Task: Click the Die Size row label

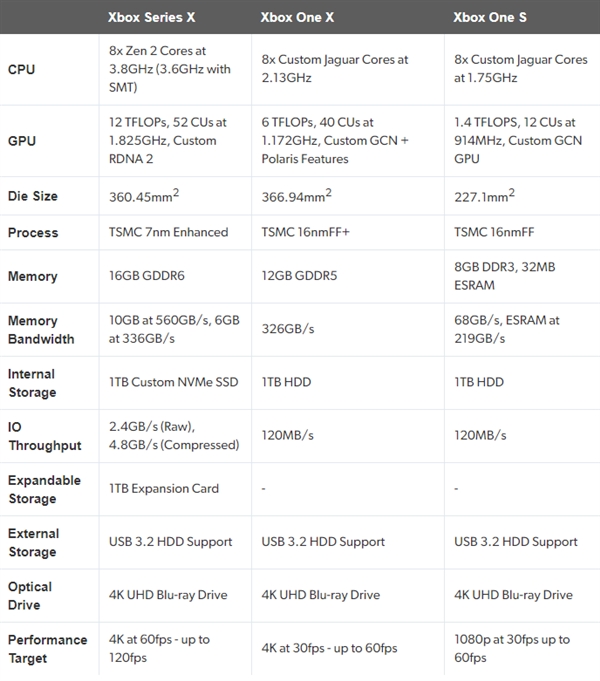Action: coord(32,196)
